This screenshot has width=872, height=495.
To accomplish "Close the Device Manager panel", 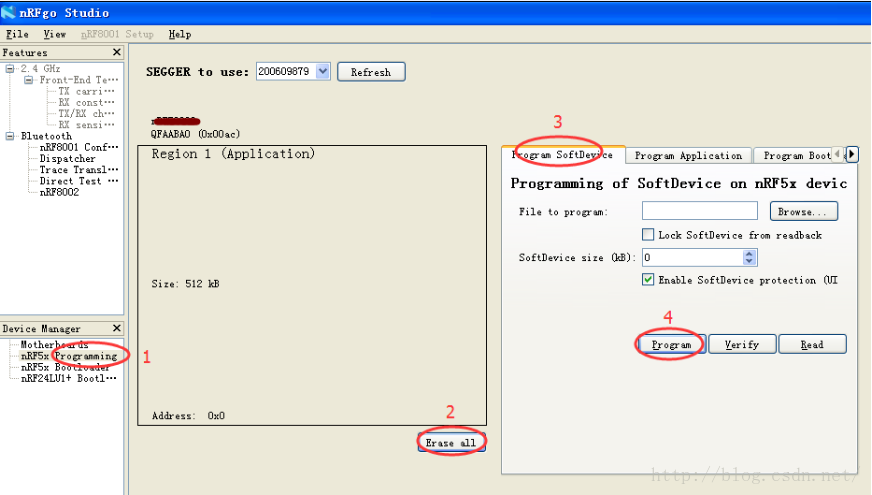I will (x=117, y=328).
